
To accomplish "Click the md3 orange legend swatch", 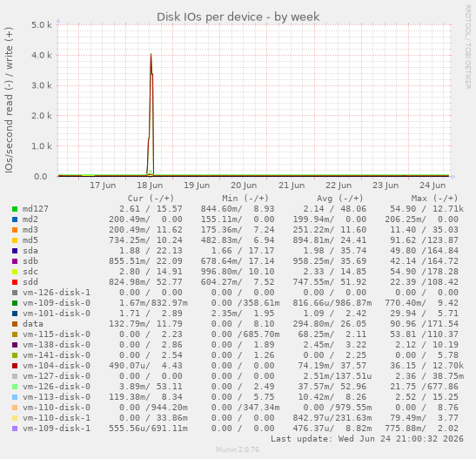I will pos(15,230).
